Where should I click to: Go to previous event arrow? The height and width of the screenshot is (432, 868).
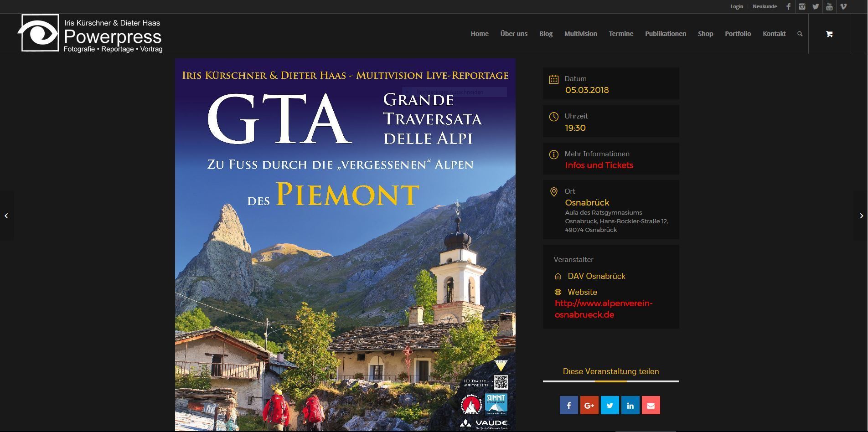pos(6,216)
